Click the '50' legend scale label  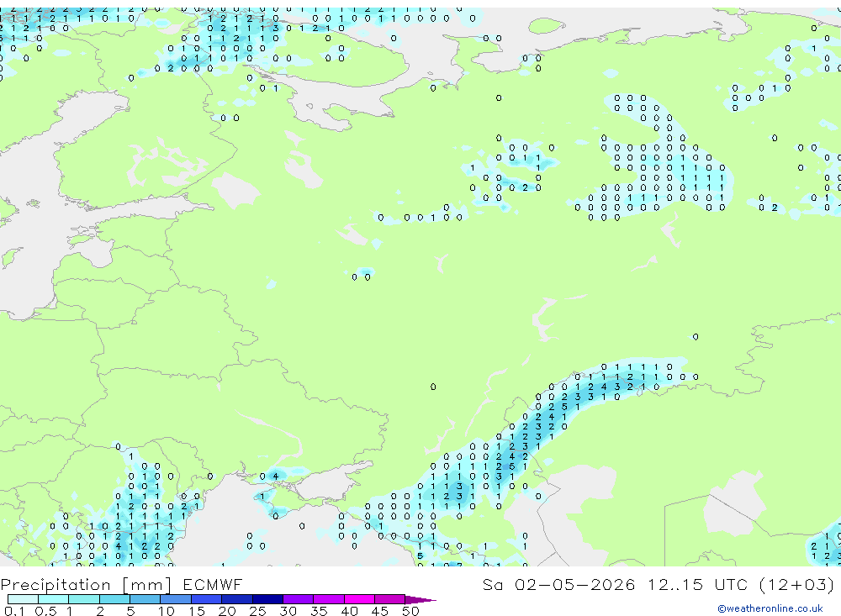[410, 611]
